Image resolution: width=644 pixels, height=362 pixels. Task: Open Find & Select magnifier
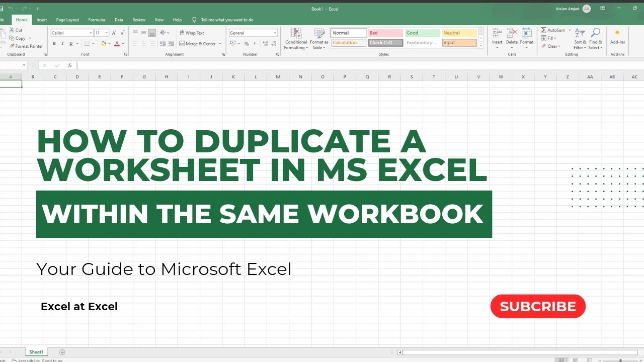click(x=595, y=39)
